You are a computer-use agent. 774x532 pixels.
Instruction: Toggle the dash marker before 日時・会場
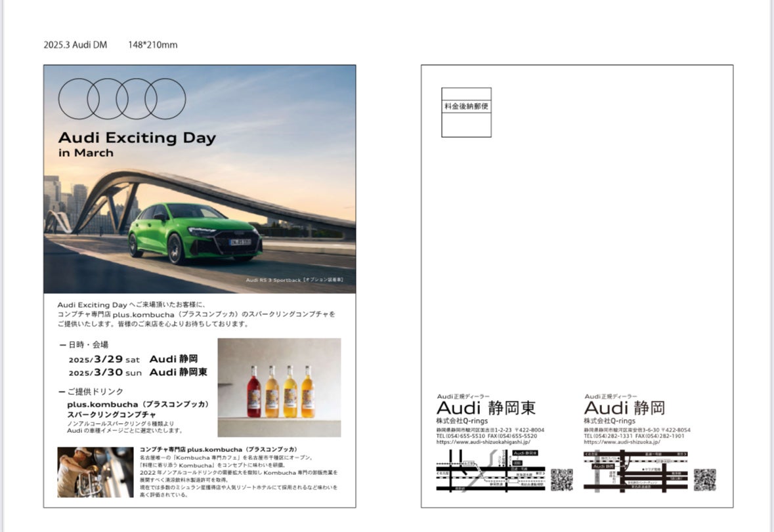tap(63, 344)
